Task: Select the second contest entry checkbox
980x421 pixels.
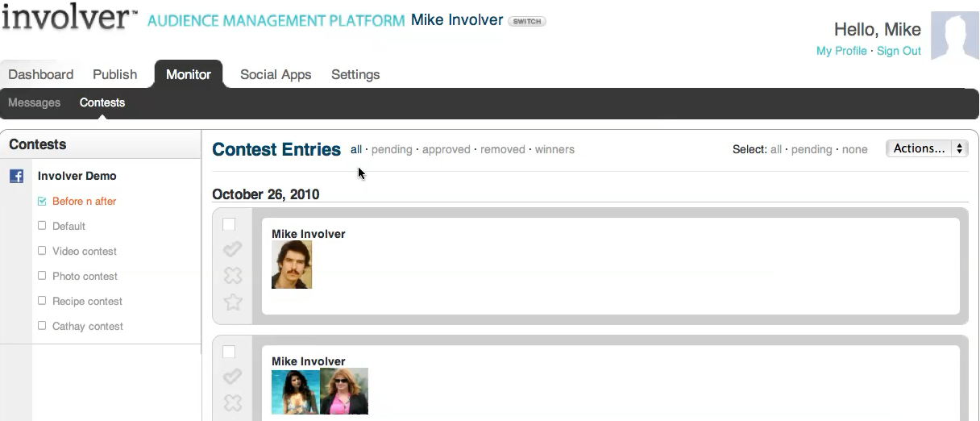Action: pyautogui.click(x=229, y=352)
